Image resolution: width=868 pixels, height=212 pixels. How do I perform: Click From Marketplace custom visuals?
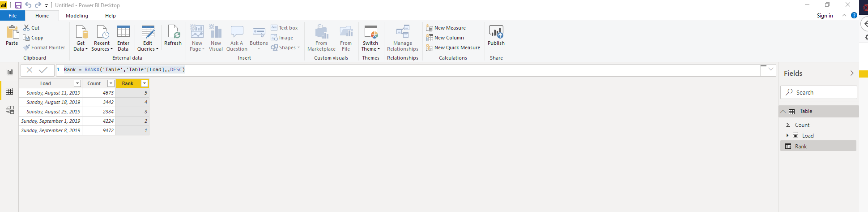321,38
